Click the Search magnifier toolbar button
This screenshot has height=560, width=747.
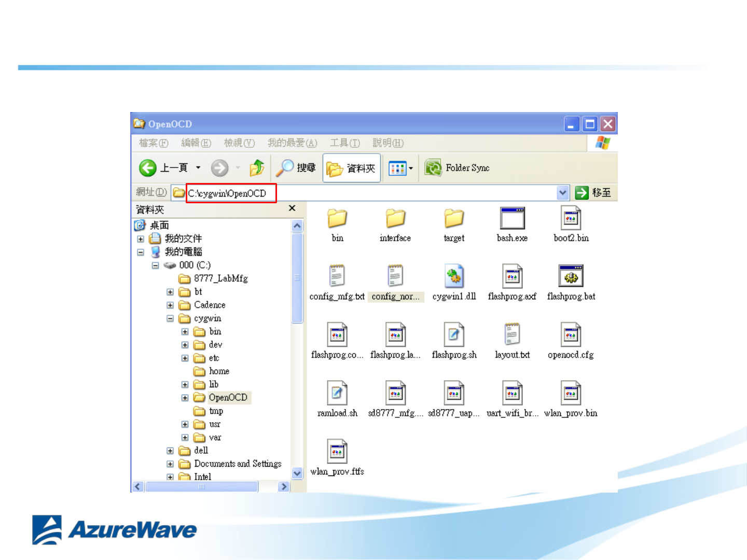[296, 167]
